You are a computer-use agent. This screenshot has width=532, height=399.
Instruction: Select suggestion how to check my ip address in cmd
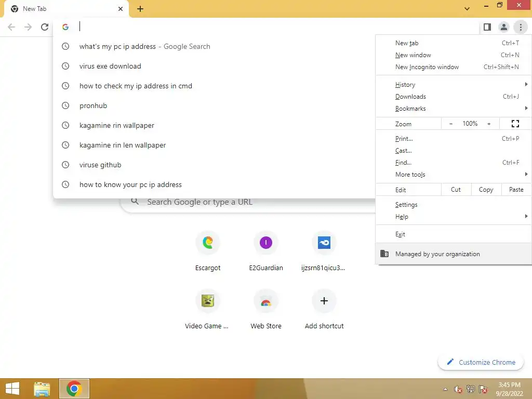pyautogui.click(x=214, y=86)
